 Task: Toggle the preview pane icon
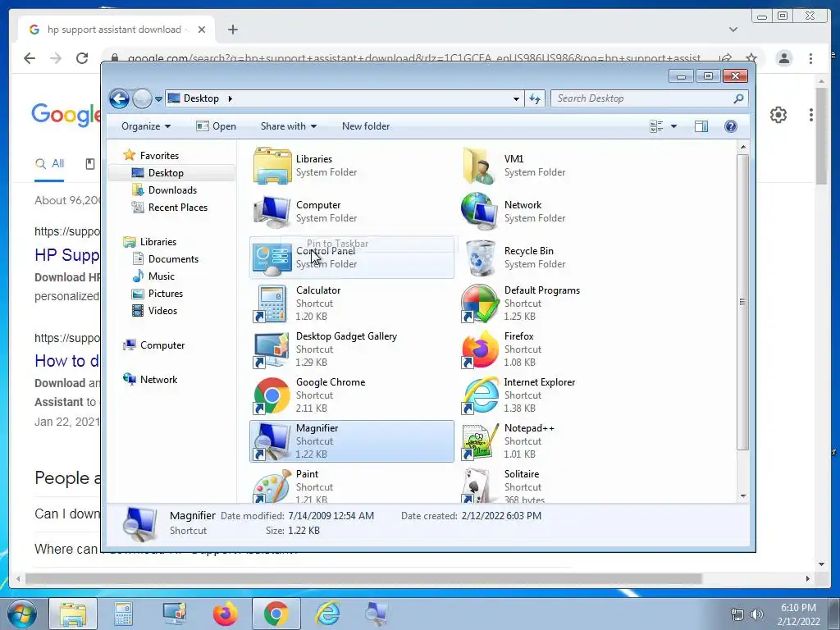(701, 126)
